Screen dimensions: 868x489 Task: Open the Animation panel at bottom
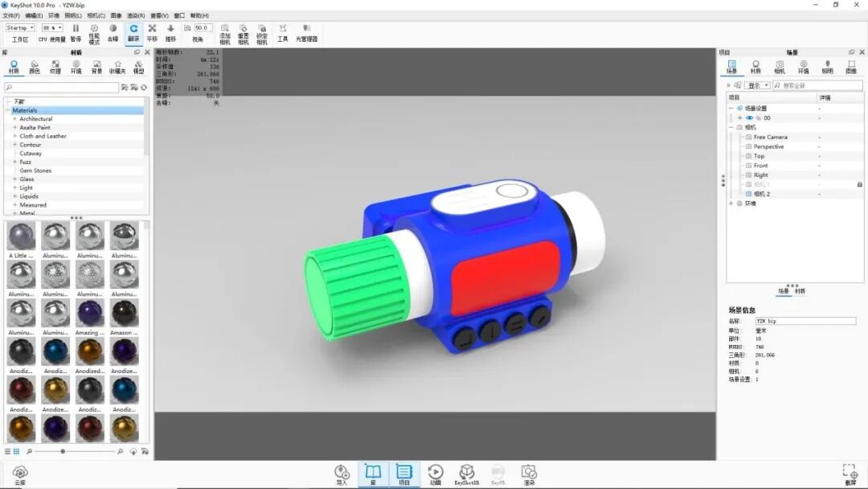pos(435,472)
